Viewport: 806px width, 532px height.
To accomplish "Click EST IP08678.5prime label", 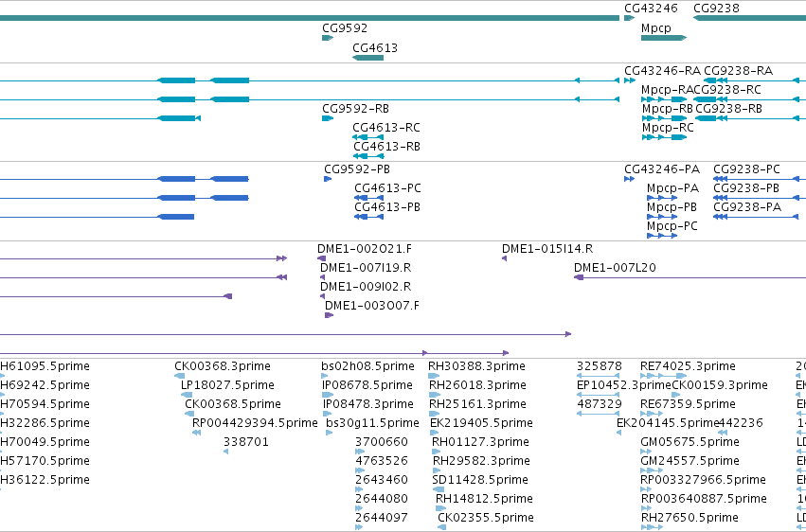I will [368, 385].
